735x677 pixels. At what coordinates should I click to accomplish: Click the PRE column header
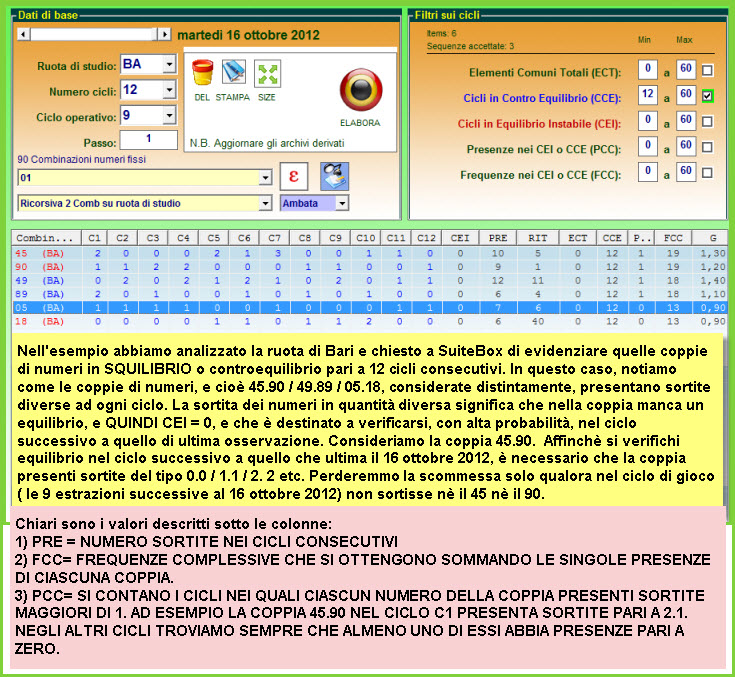coord(498,238)
